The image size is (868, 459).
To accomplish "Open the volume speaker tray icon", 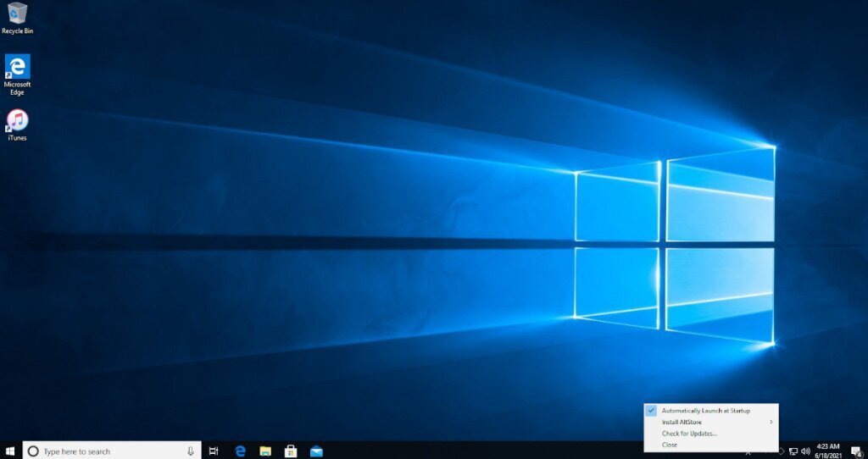I will 805,451.
